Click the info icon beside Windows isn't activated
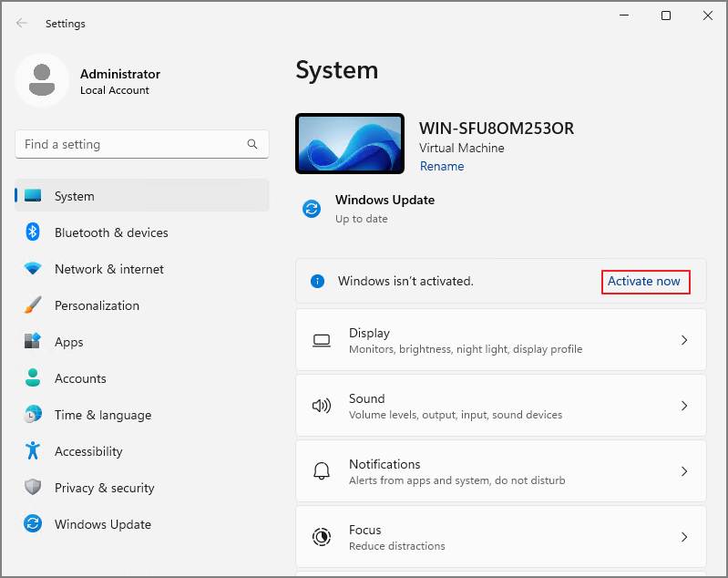The image size is (728, 578). [x=317, y=281]
